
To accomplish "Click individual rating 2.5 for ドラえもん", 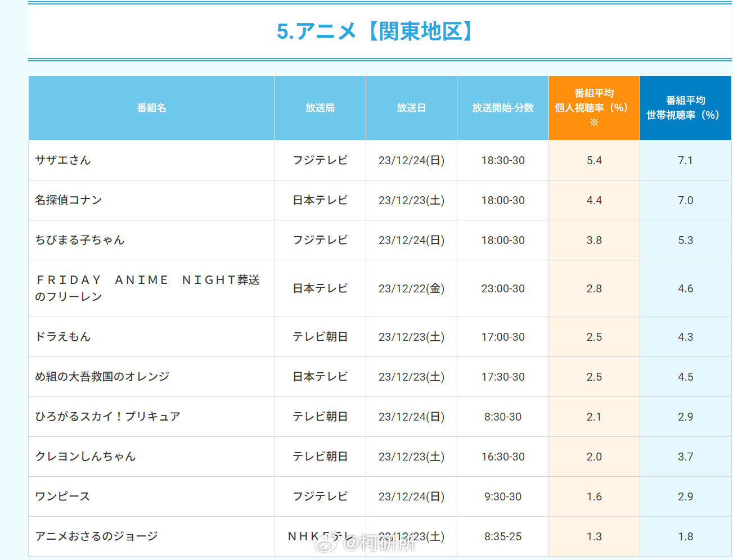I will (x=594, y=337).
